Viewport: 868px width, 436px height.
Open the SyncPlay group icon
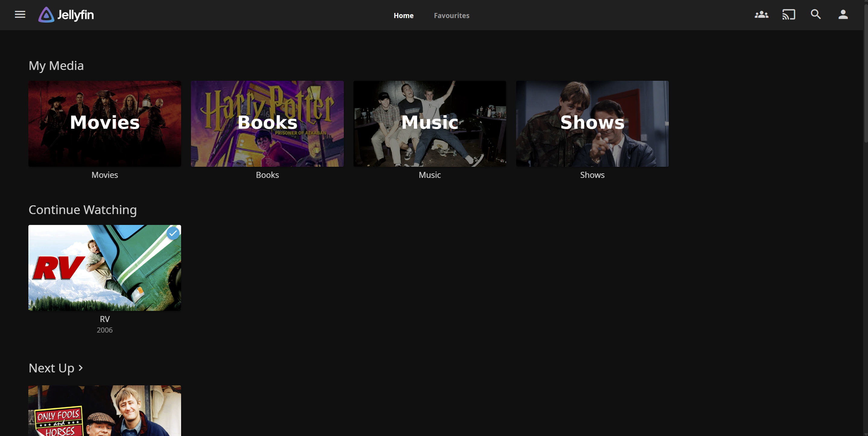761,14
